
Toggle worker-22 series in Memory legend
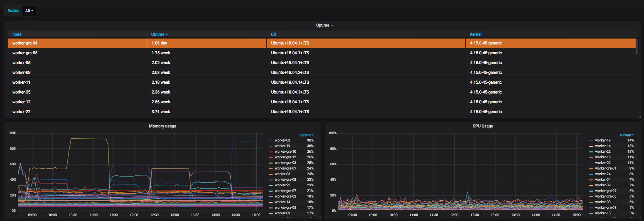pyautogui.click(x=282, y=185)
